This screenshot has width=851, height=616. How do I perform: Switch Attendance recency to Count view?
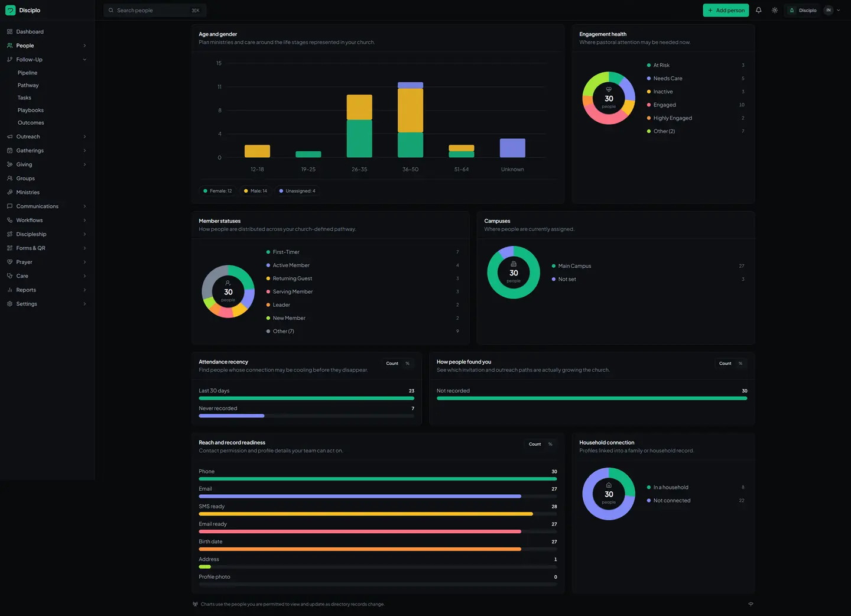(x=392, y=364)
